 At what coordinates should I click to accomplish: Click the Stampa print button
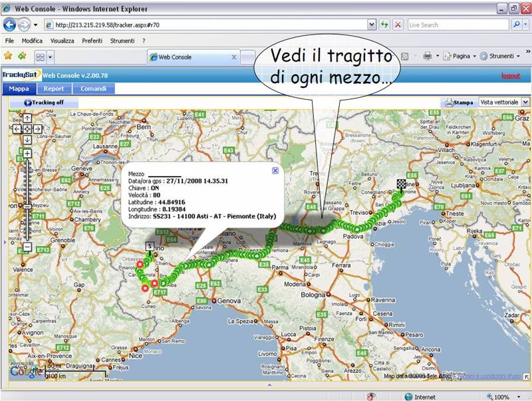[x=459, y=102]
